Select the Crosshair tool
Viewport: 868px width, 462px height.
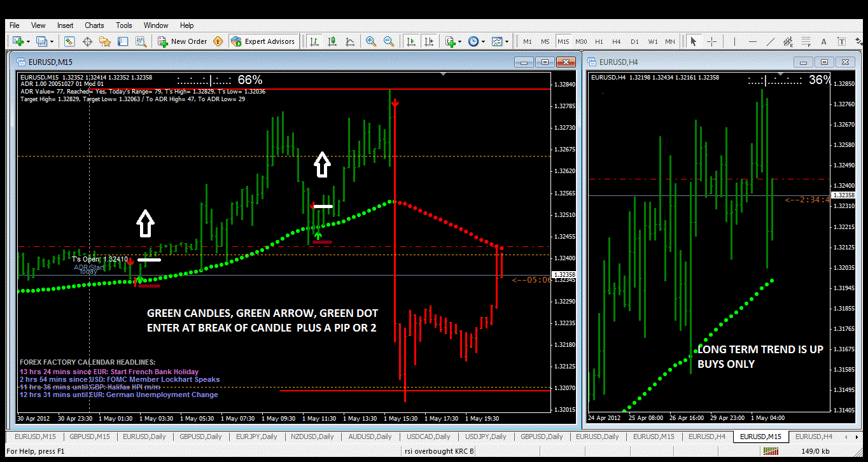[712, 41]
